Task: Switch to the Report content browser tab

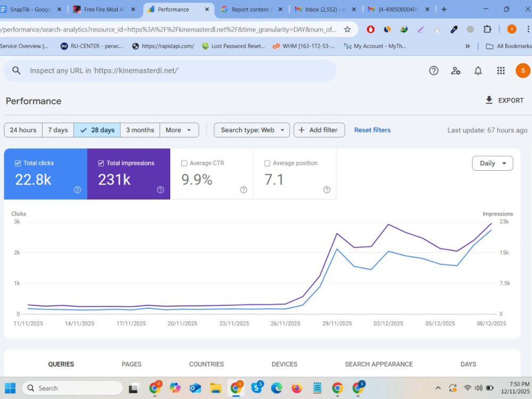Action: click(x=252, y=10)
